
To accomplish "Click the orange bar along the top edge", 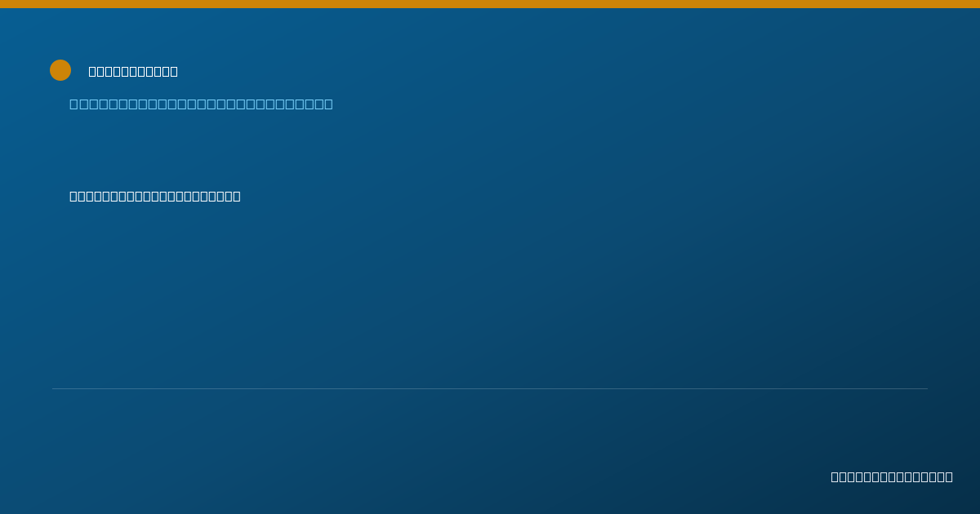I will [x=490, y=4].
